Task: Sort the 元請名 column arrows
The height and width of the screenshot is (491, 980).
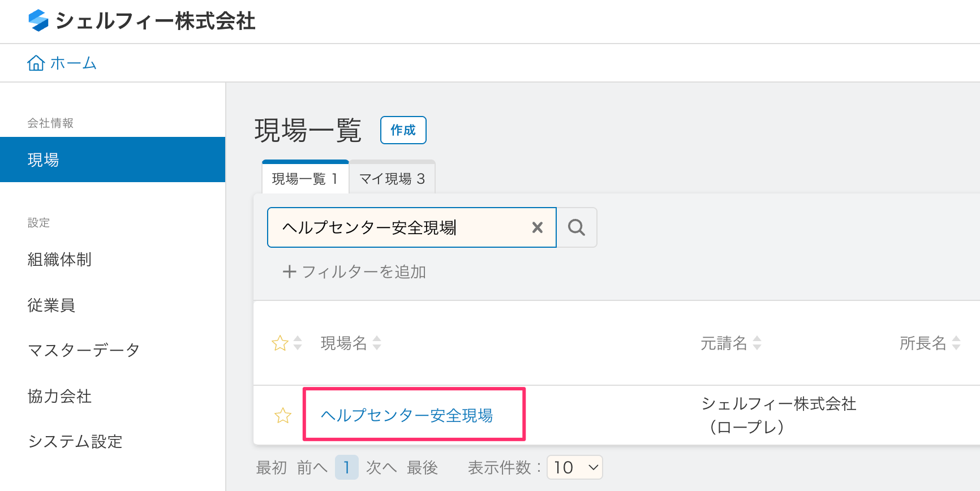Action: point(757,343)
